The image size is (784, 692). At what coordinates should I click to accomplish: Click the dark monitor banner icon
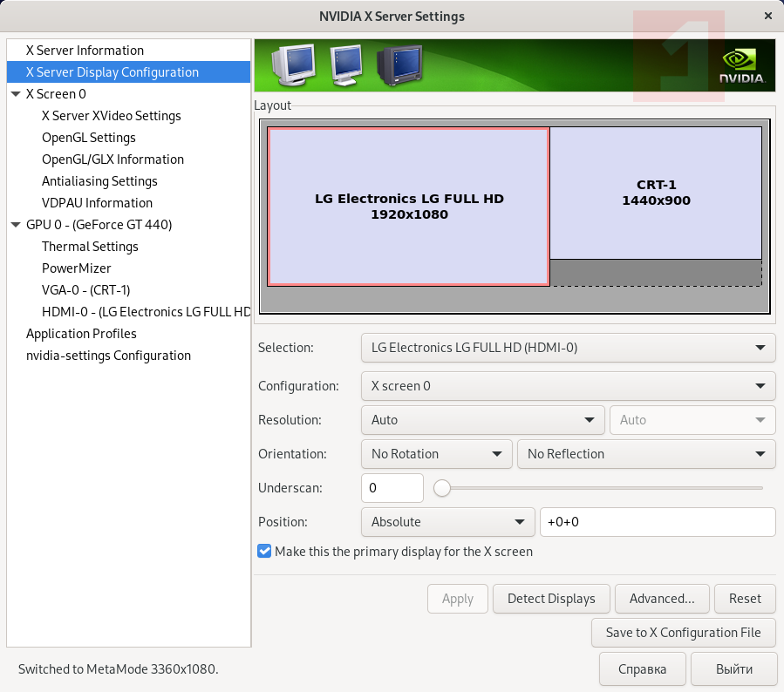(400, 65)
